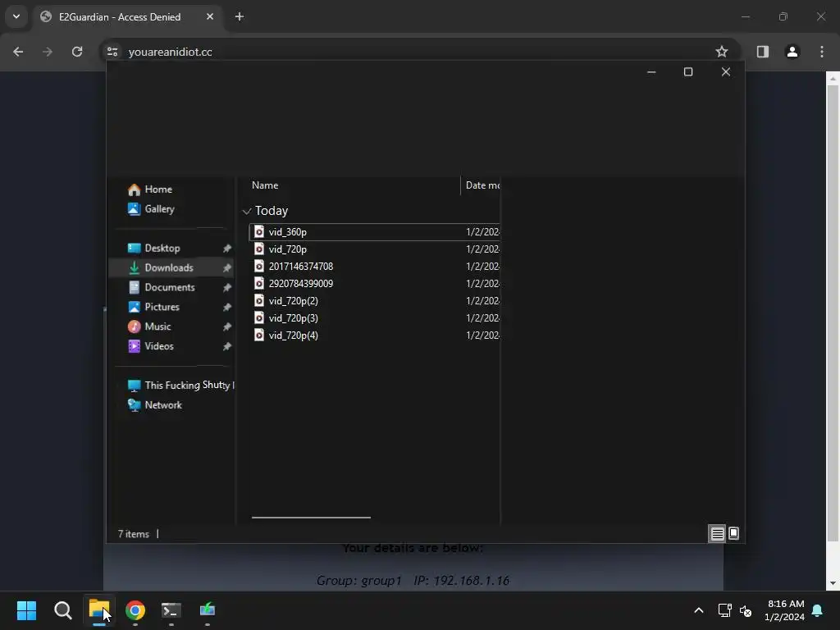Collapse the Today group chevron
Image resolution: width=840 pixels, height=630 pixels.
pyautogui.click(x=246, y=211)
